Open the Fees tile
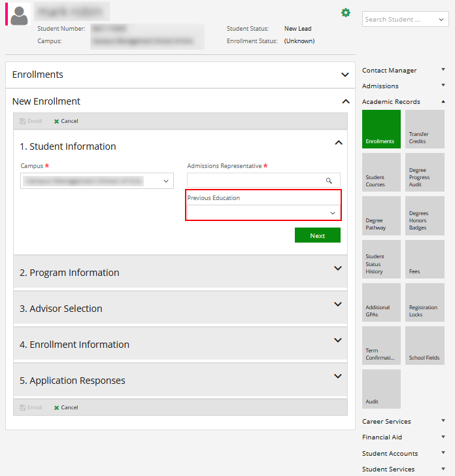 coord(425,259)
